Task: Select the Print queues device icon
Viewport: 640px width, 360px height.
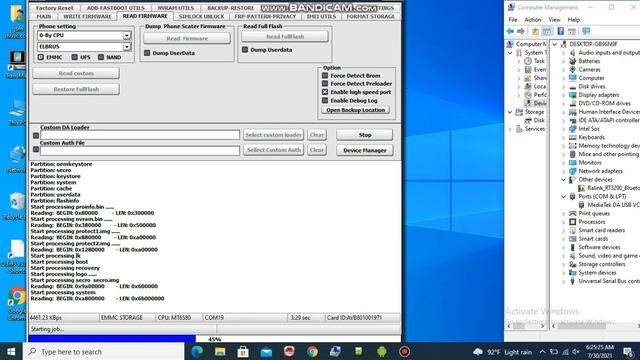Action: 573,213
